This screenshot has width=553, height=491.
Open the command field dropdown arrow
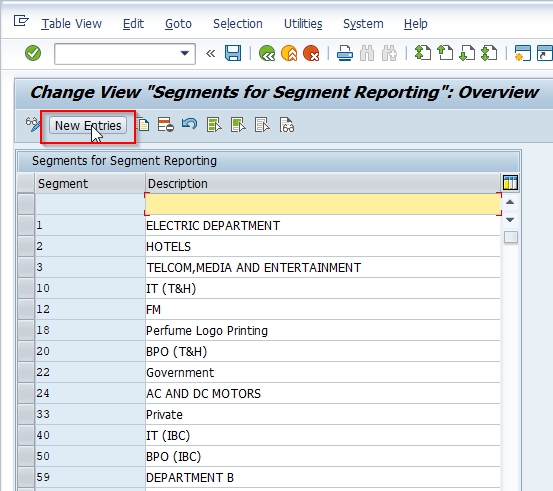[184, 54]
